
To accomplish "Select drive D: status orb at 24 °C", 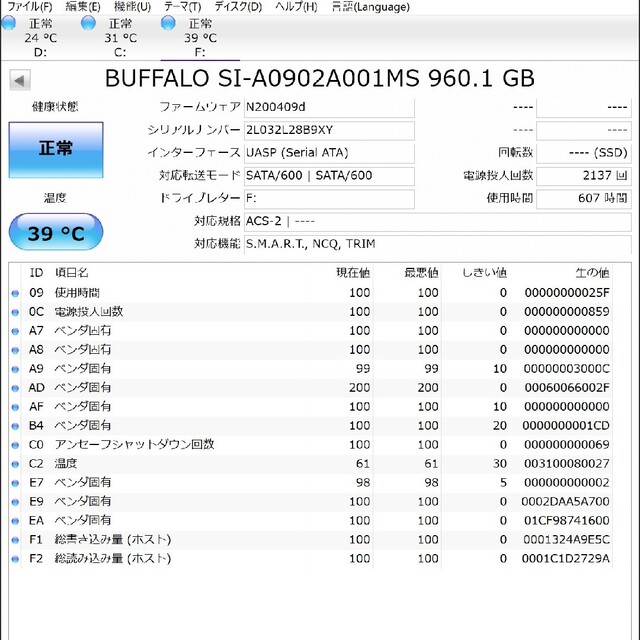I will point(8,24).
